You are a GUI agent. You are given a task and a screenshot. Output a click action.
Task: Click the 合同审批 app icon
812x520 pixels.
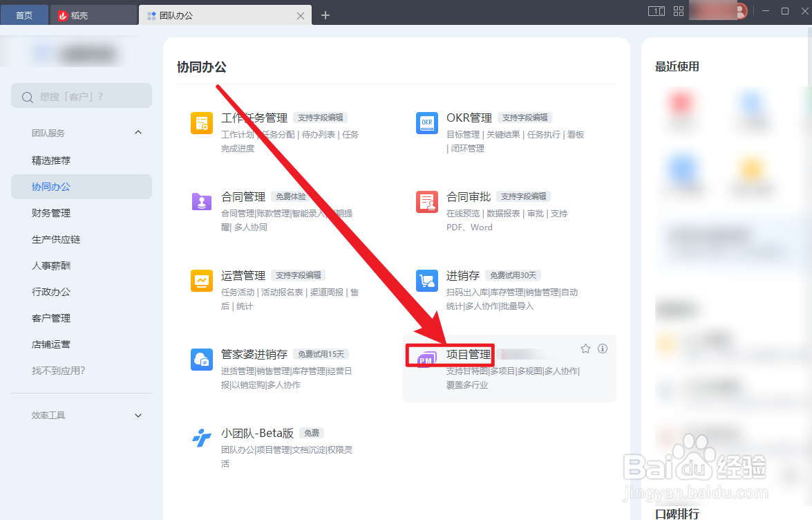pyautogui.click(x=426, y=203)
